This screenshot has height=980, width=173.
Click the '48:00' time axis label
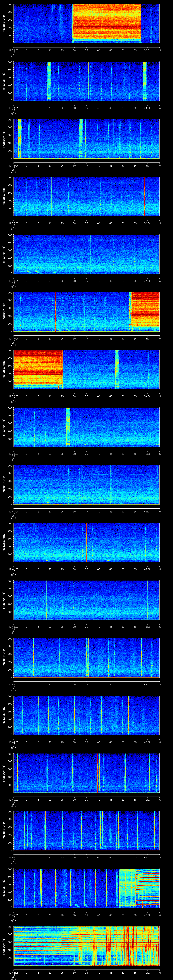point(147,915)
